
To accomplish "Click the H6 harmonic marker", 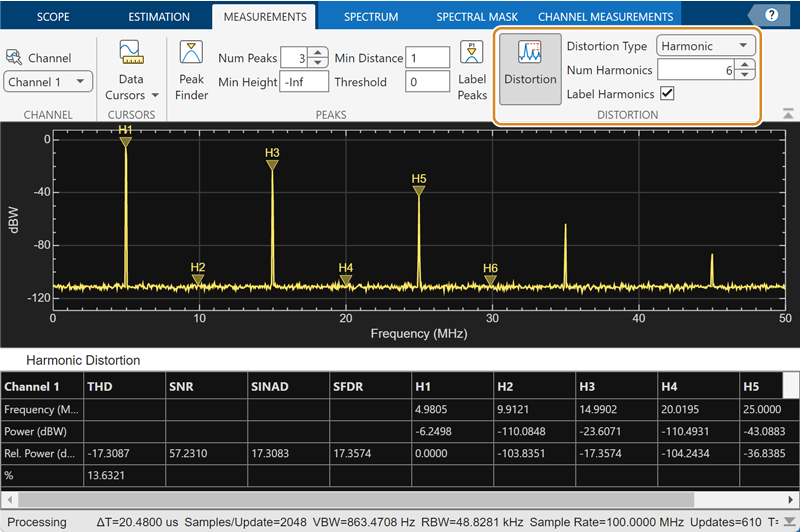I will tap(490, 280).
